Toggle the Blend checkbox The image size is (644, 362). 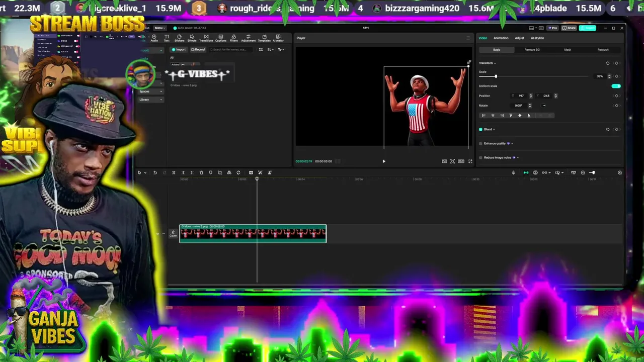click(x=480, y=129)
